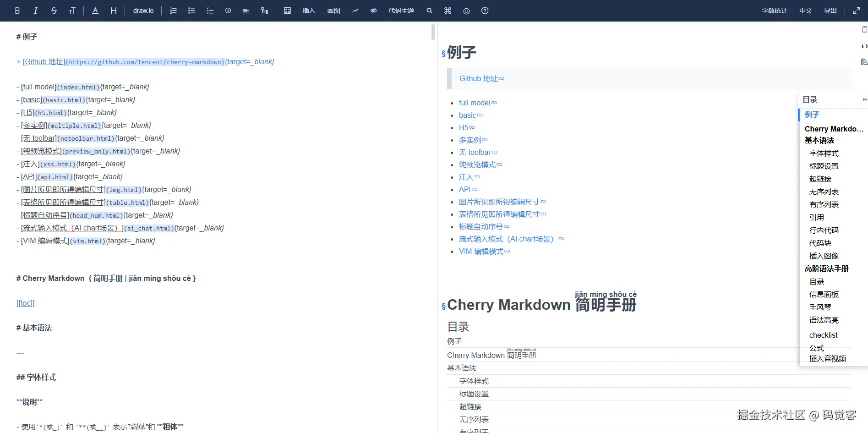868x433 pixels.
Task: Place cursor on the [[toc]] editor line
Action: tap(26, 303)
